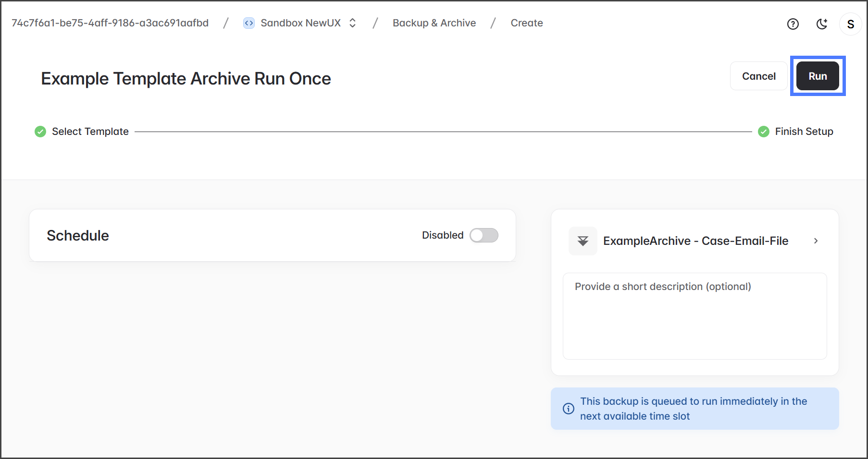The height and width of the screenshot is (459, 868).
Task: Select the Finish Setup step label
Action: (804, 132)
